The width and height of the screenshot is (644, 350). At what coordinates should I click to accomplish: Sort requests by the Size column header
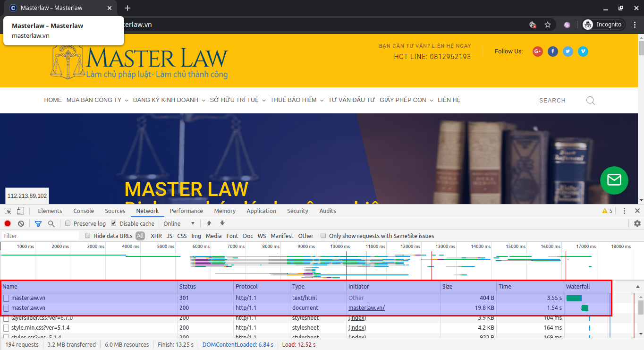coord(468,287)
